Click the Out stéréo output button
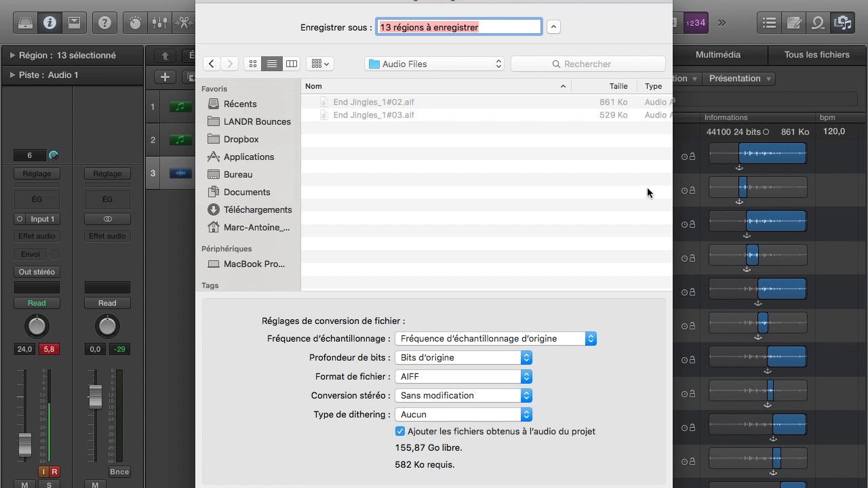The height and width of the screenshot is (488, 868). pyautogui.click(x=37, y=272)
